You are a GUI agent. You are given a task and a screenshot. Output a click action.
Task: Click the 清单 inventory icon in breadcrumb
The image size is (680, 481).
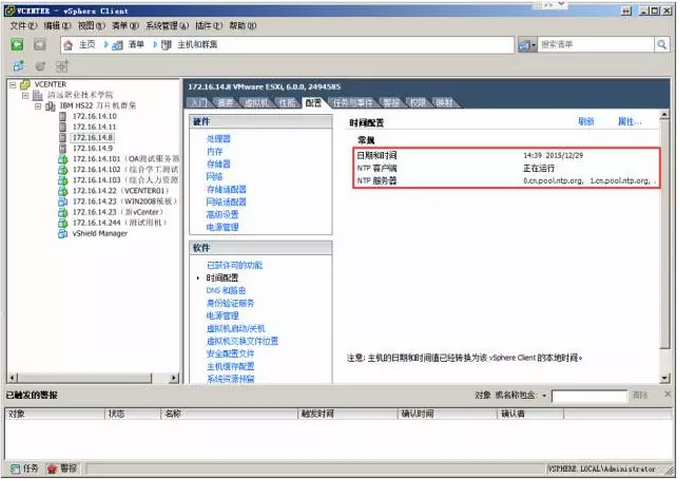[x=117, y=45]
